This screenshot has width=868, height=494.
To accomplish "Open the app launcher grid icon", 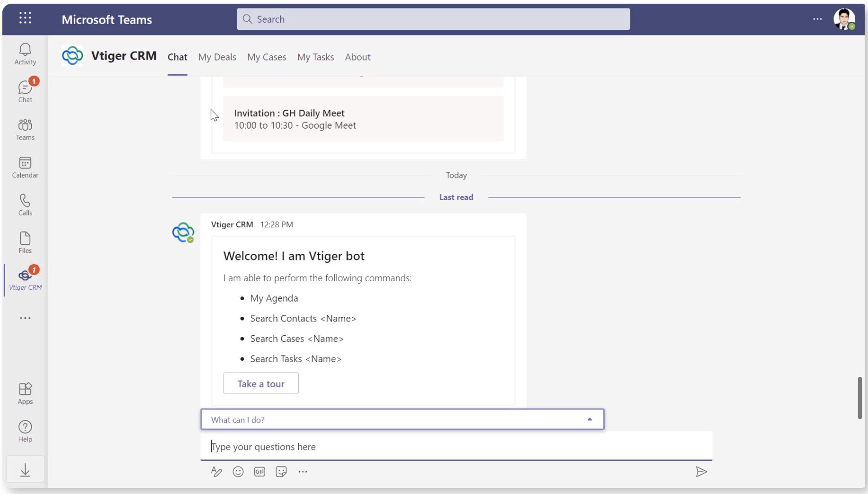I will coord(25,18).
